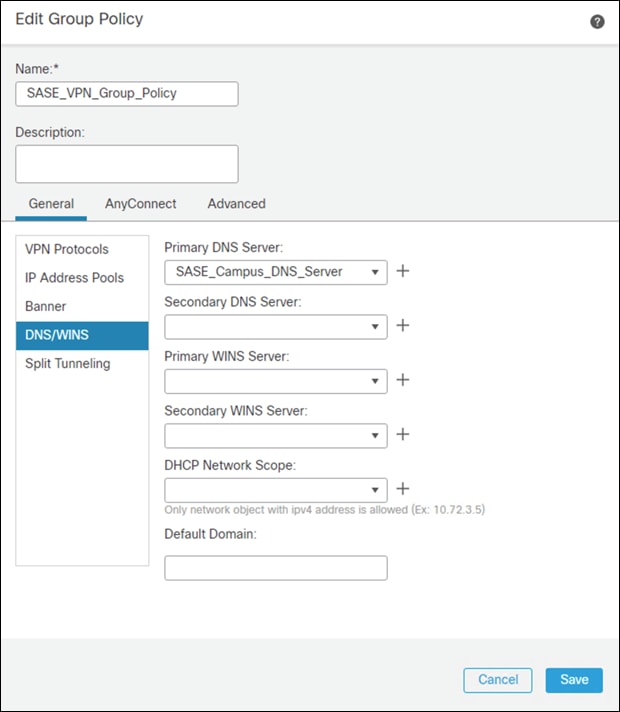
Task: Click the Default Domain input field
Action: (x=276, y=568)
